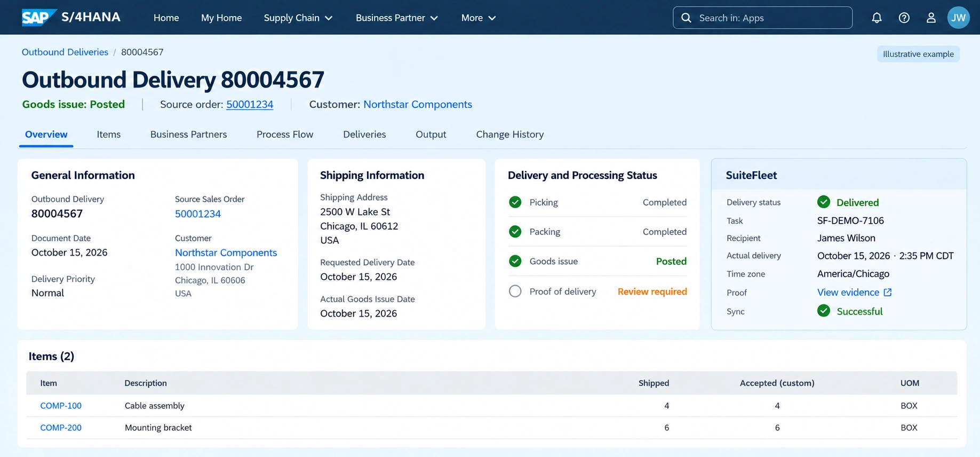
Task: Click the JW avatar
Action: click(x=958, y=18)
